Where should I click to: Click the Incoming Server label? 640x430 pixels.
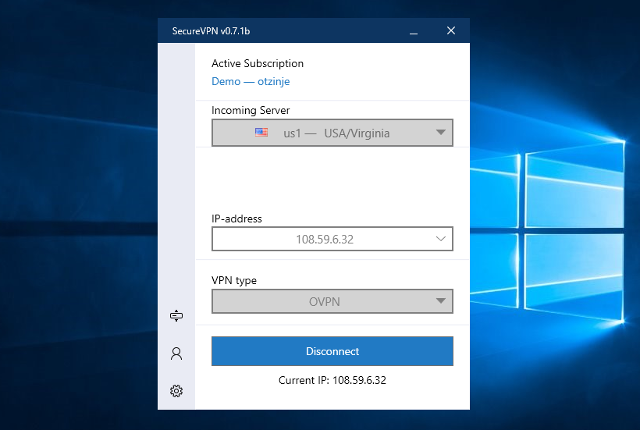pos(251,110)
